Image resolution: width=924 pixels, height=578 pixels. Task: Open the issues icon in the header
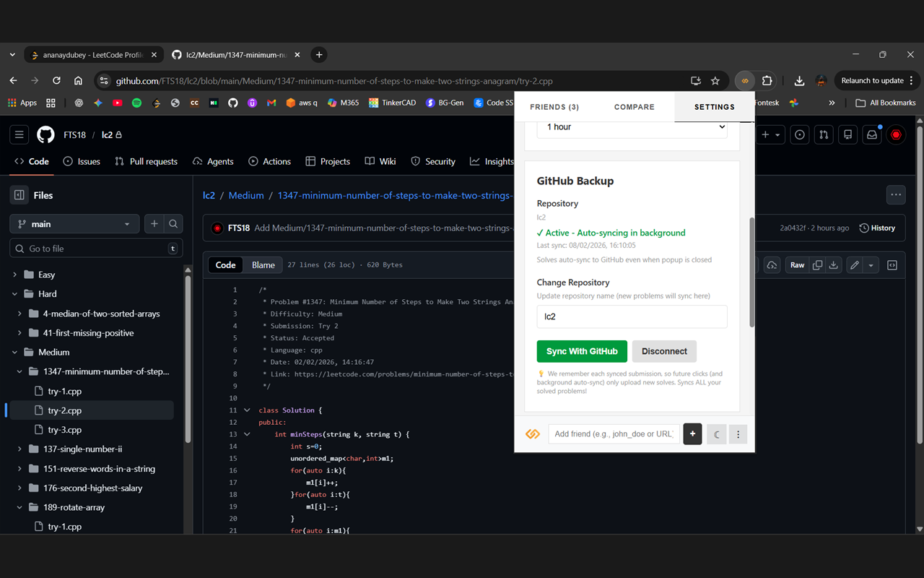pyautogui.click(x=799, y=134)
